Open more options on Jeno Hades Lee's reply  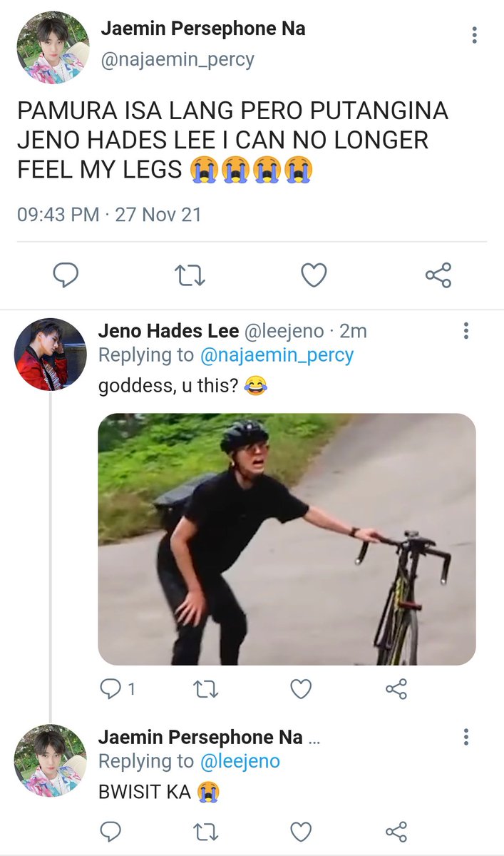466,330
